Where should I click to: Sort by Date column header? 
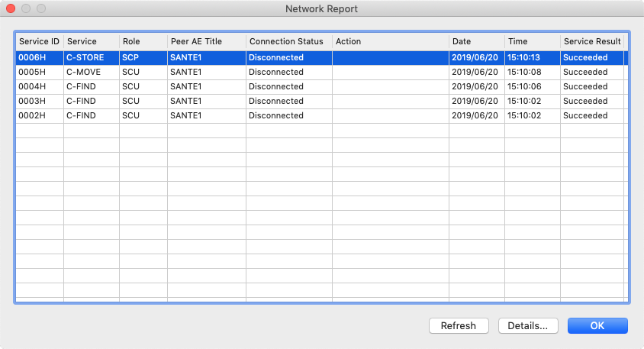point(476,41)
